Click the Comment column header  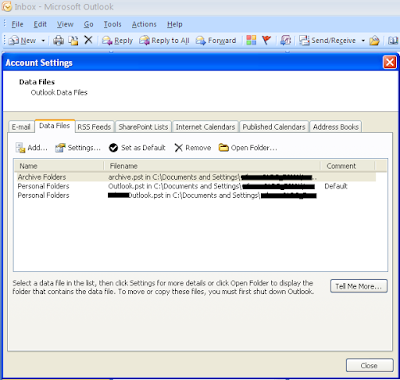348,166
